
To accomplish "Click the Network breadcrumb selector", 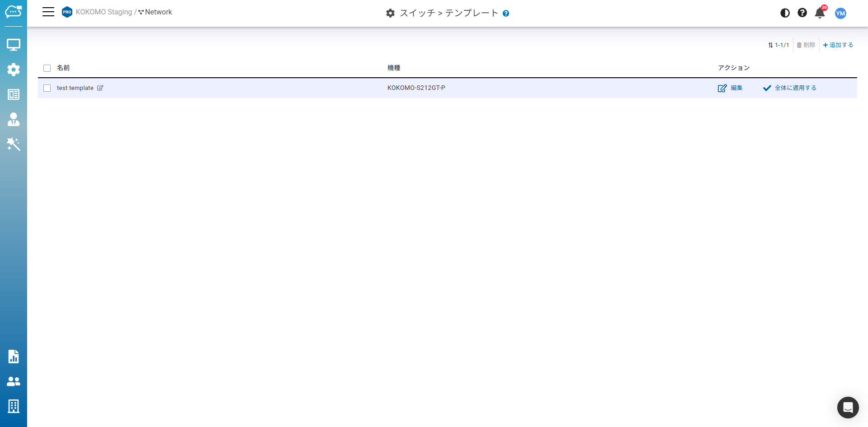I will pyautogui.click(x=155, y=12).
